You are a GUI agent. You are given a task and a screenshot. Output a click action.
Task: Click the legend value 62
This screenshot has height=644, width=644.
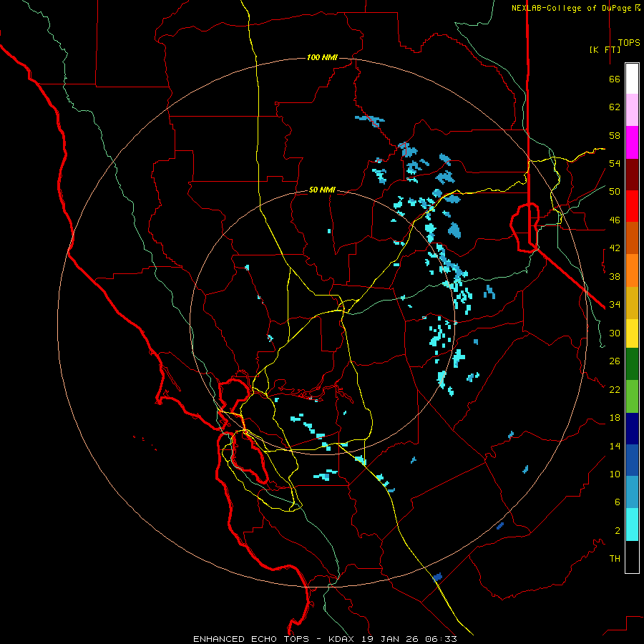[x=615, y=107]
